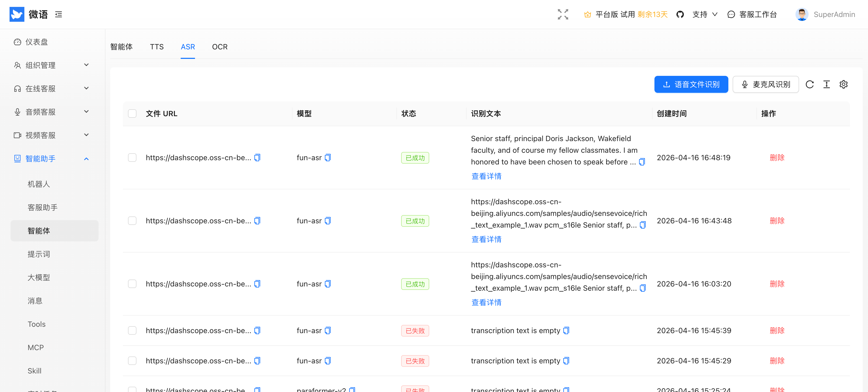Viewport: 868px width, 392px height.
Task: Copy model name in the 15:45:29 row
Action: coord(327,361)
